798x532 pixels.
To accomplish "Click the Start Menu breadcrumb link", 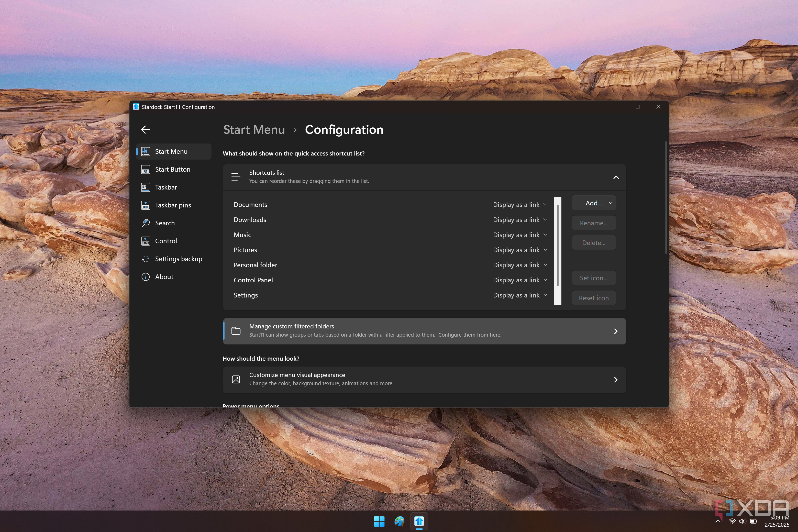I will [x=254, y=130].
